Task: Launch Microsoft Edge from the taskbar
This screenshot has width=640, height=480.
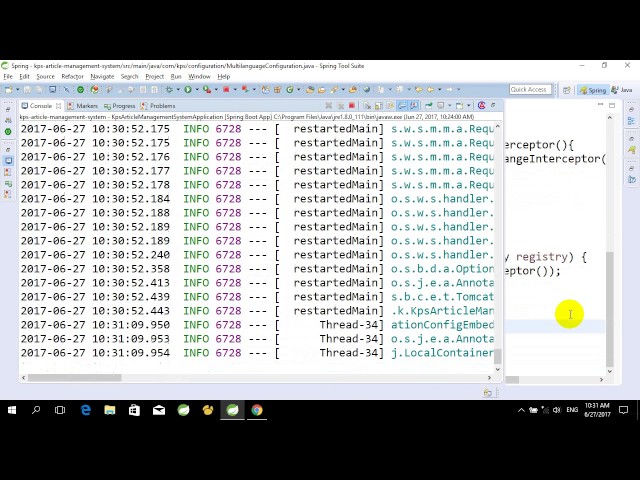Action: pyautogui.click(x=85, y=410)
